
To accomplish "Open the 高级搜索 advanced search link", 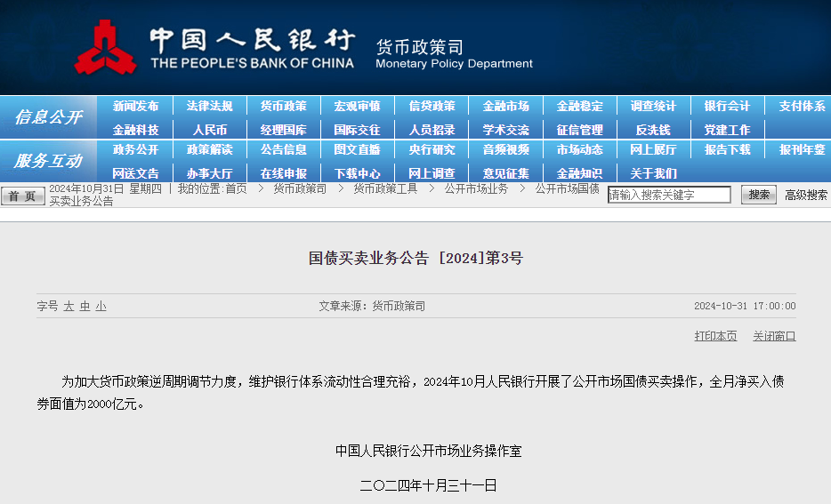I will (806, 195).
